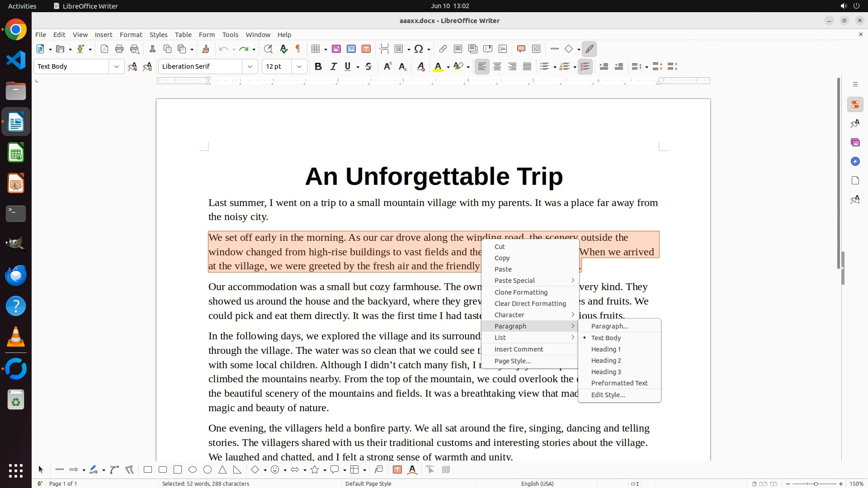Click the Edit Style... entry
The width and height of the screenshot is (868, 488).
tap(608, 395)
